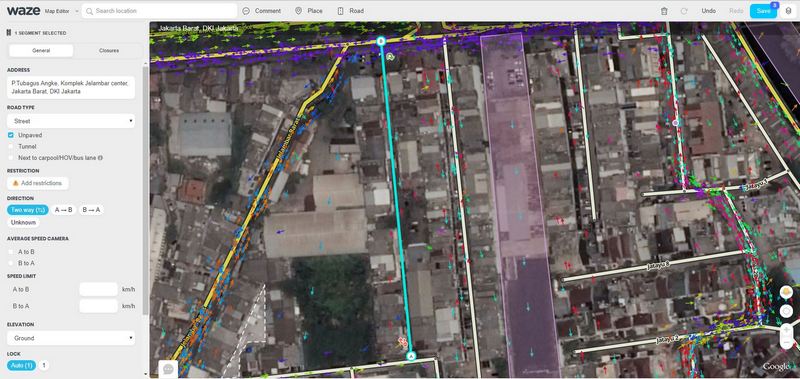
Task: Edit the segment address box
Action: [71, 87]
